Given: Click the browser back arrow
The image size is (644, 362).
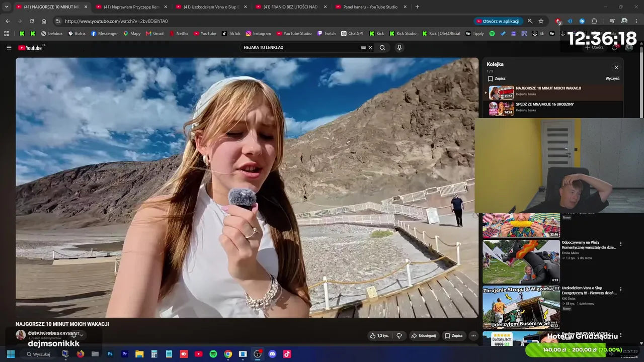Looking at the screenshot, I should (x=8, y=21).
